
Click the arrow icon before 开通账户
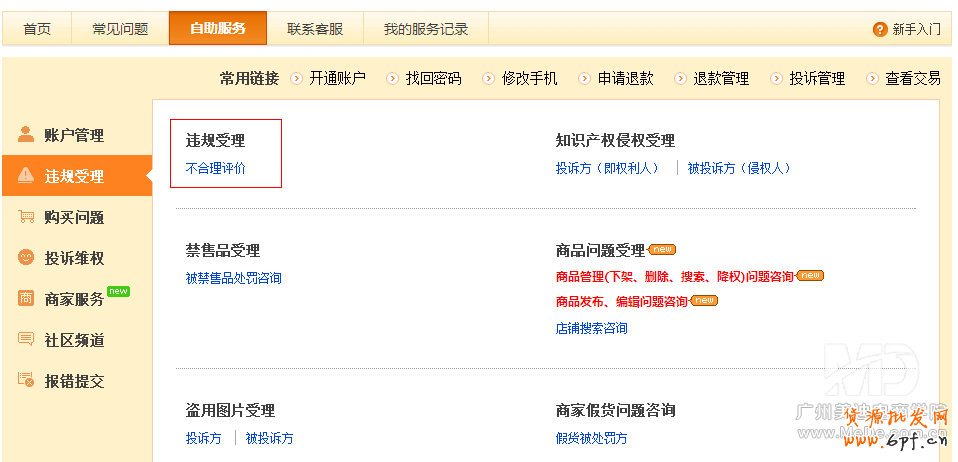297,79
